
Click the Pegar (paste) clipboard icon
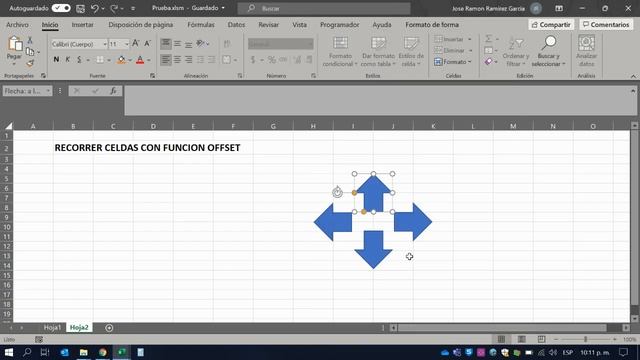[x=15, y=44]
